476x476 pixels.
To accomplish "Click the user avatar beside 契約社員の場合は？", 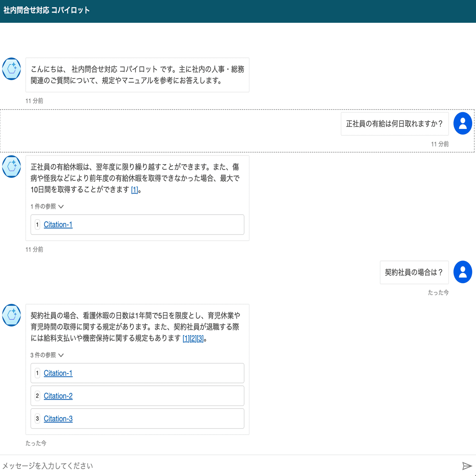I will (463, 272).
